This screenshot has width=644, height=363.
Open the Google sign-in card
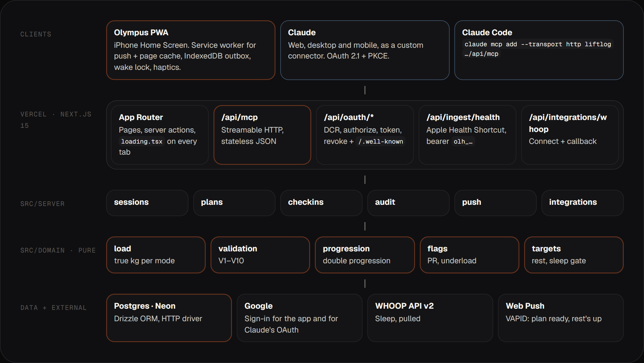click(300, 318)
